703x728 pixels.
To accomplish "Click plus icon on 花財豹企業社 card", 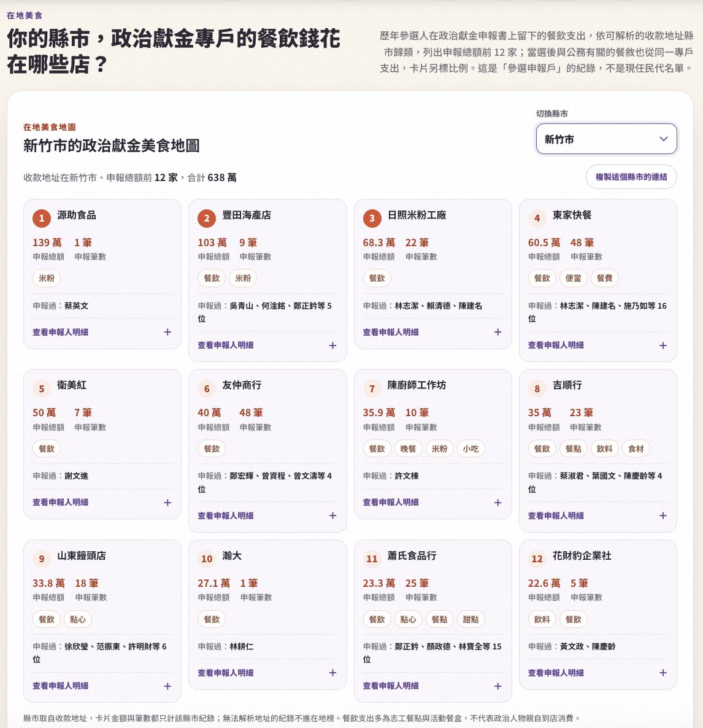I will click(663, 673).
